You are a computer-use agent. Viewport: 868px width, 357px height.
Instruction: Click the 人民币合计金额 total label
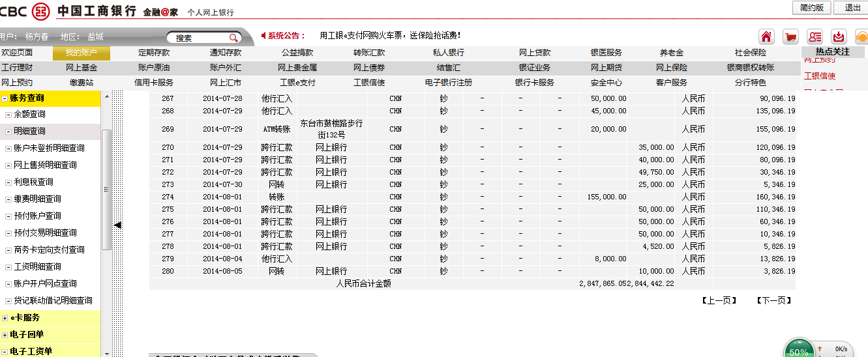tap(364, 283)
